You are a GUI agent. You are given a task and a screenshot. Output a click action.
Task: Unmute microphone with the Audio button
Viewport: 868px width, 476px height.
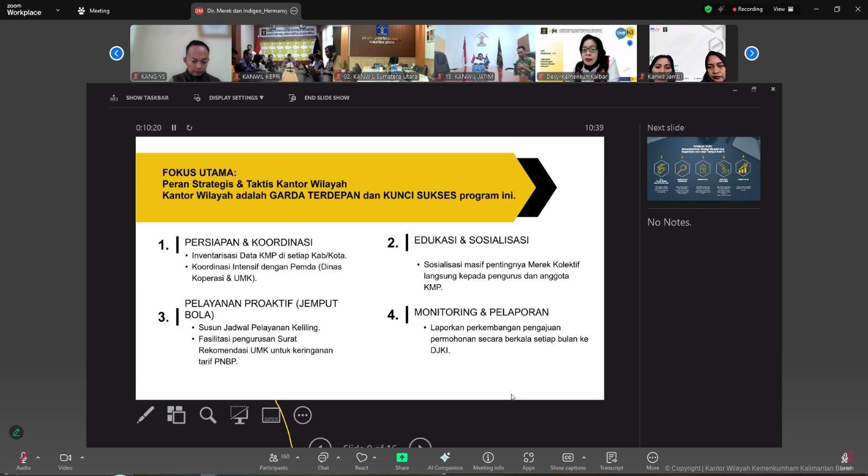tap(23, 461)
